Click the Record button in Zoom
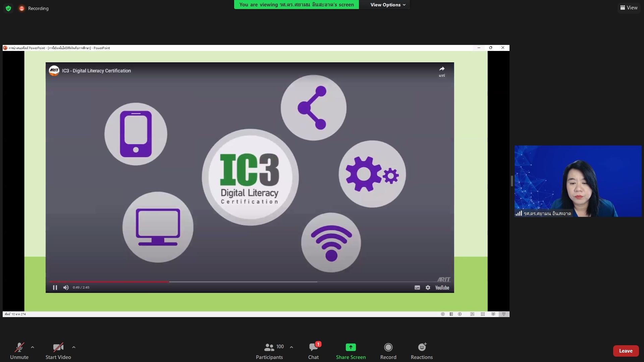 click(388, 351)
